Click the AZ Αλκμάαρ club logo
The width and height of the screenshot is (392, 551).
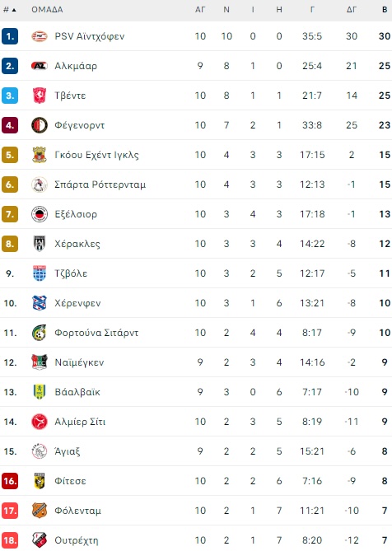pyautogui.click(x=40, y=66)
